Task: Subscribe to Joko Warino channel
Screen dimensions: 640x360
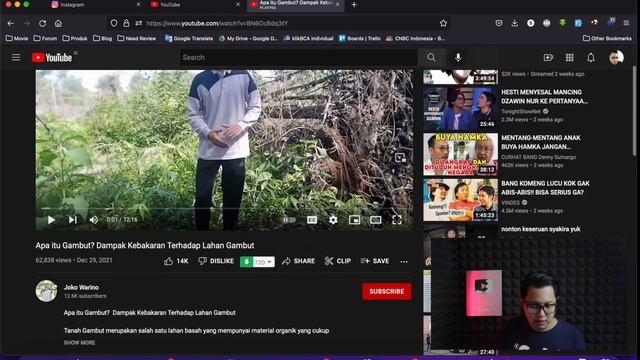Action: tap(387, 291)
